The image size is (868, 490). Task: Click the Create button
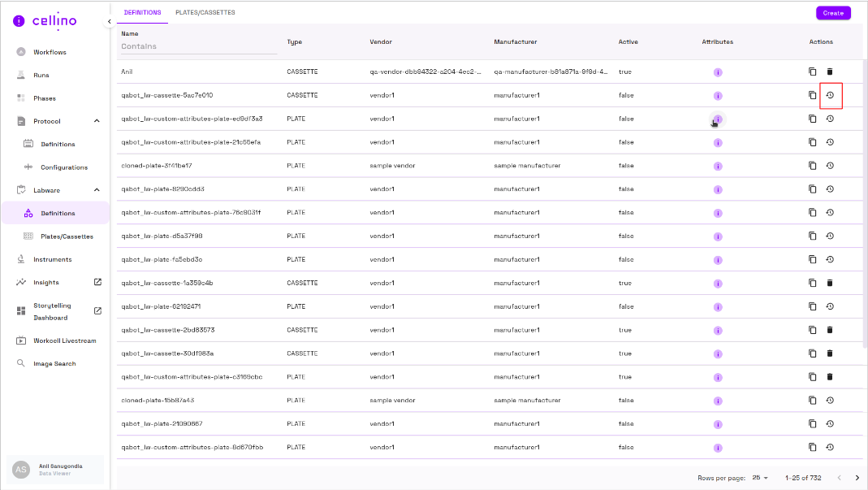[833, 13]
